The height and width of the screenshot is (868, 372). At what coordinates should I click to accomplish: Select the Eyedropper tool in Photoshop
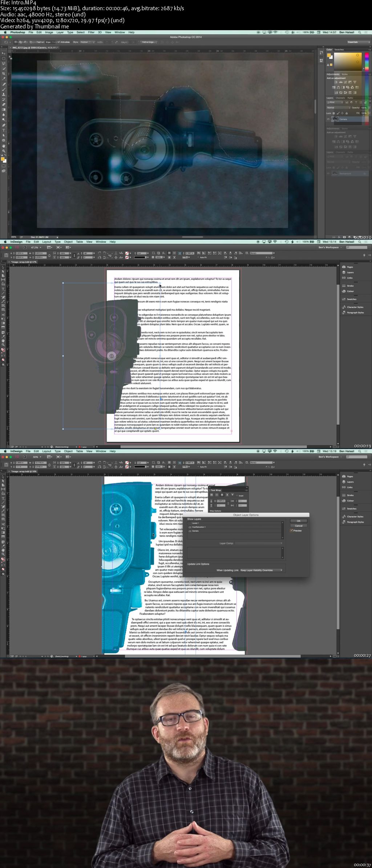(4, 79)
